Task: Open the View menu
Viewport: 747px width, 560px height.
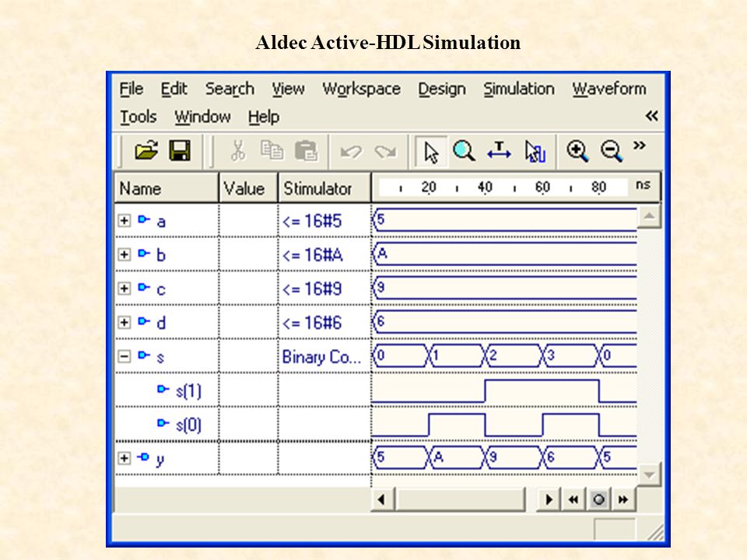Action: [x=288, y=89]
